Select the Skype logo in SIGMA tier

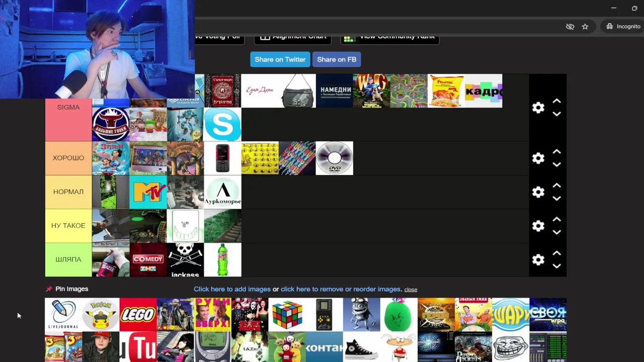[x=222, y=125]
